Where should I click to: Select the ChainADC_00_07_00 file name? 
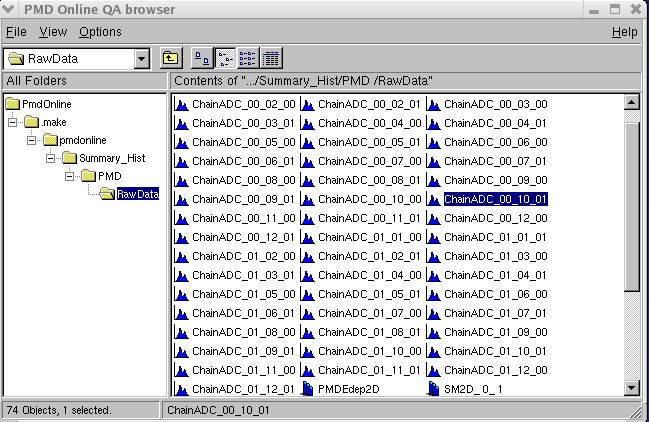369,161
